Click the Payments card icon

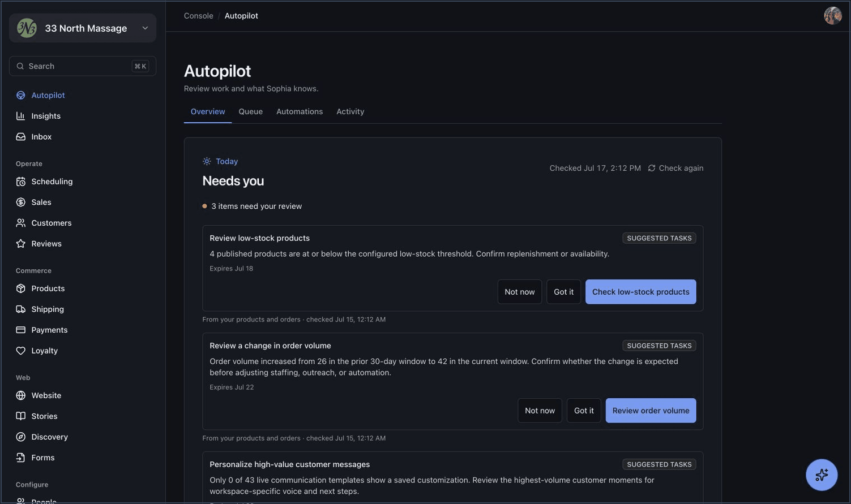coord(21,330)
